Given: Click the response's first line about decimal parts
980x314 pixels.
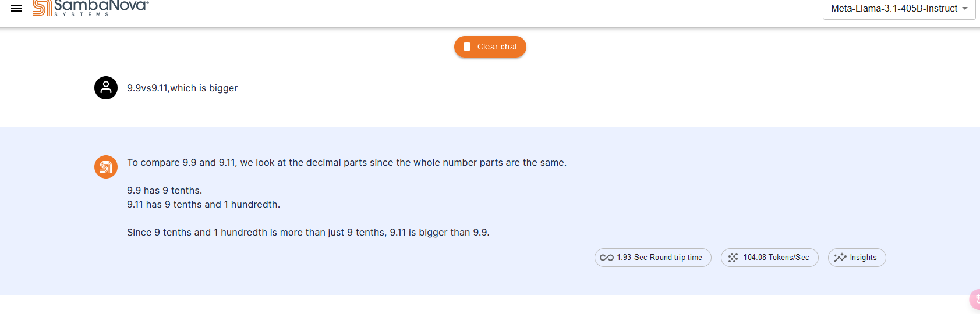Looking at the screenshot, I should (346, 162).
